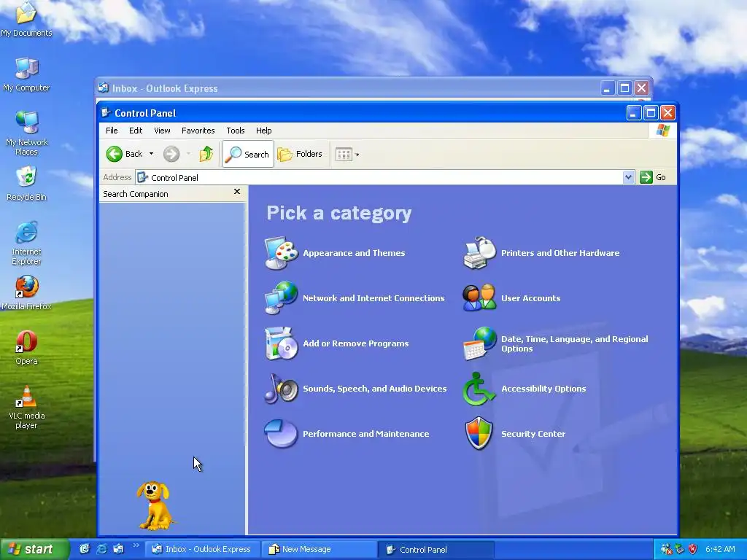Image resolution: width=747 pixels, height=560 pixels.
Task: Open the Help menu
Action: point(263,131)
